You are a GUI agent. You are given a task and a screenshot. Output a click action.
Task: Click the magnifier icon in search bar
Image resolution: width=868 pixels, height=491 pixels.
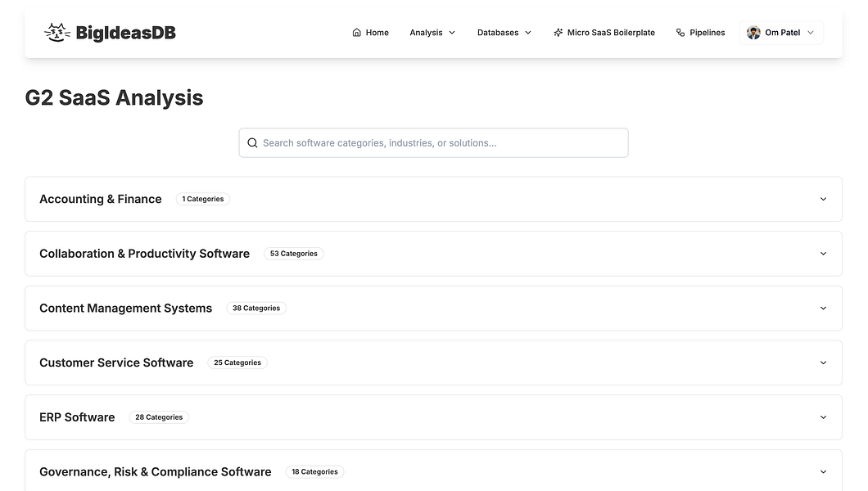[x=252, y=143]
